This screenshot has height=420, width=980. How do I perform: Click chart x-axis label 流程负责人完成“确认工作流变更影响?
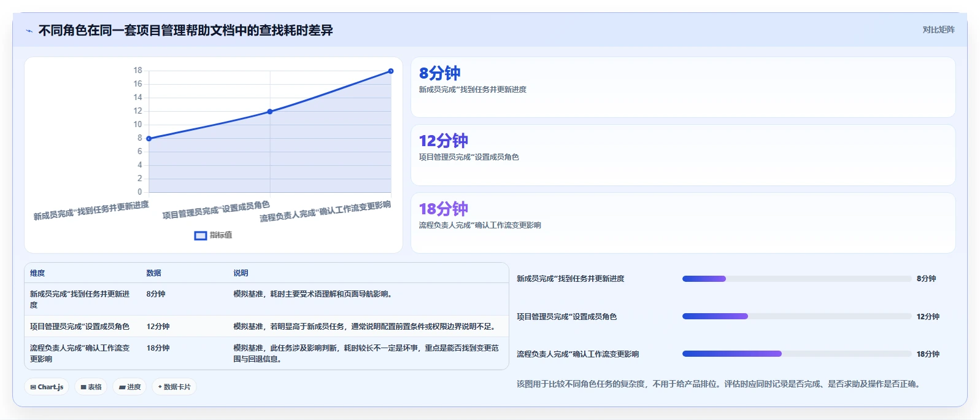(325, 212)
